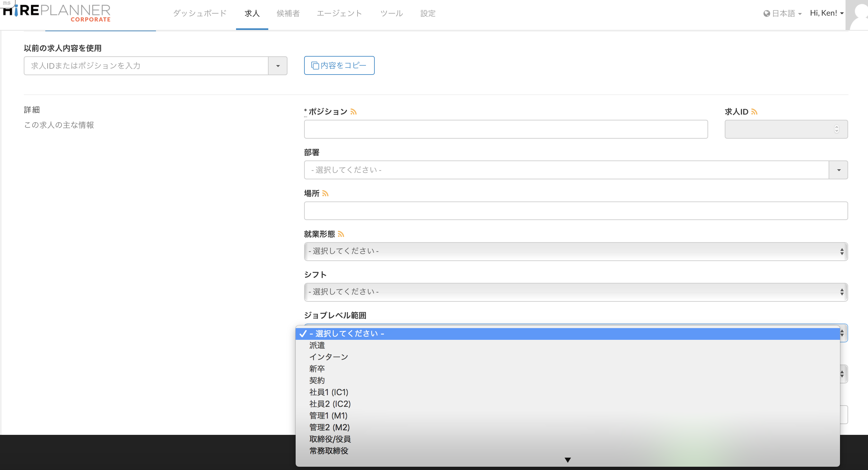
Task: Open the 部署 department dropdown arrow
Action: click(x=838, y=170)
